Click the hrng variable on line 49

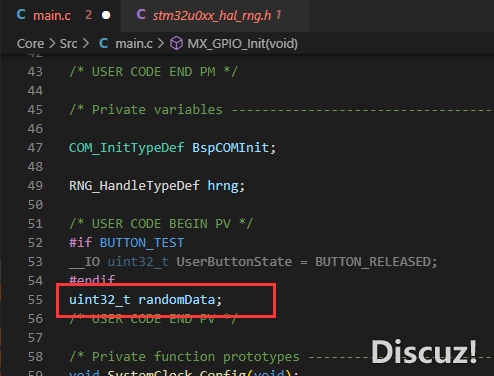click(x=223, y=186)
